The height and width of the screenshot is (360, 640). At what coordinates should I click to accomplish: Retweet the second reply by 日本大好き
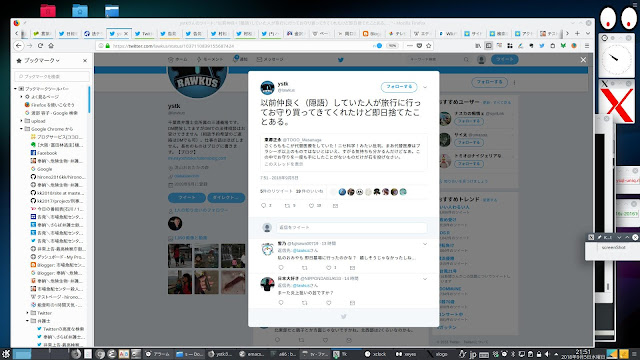(304, 303)
